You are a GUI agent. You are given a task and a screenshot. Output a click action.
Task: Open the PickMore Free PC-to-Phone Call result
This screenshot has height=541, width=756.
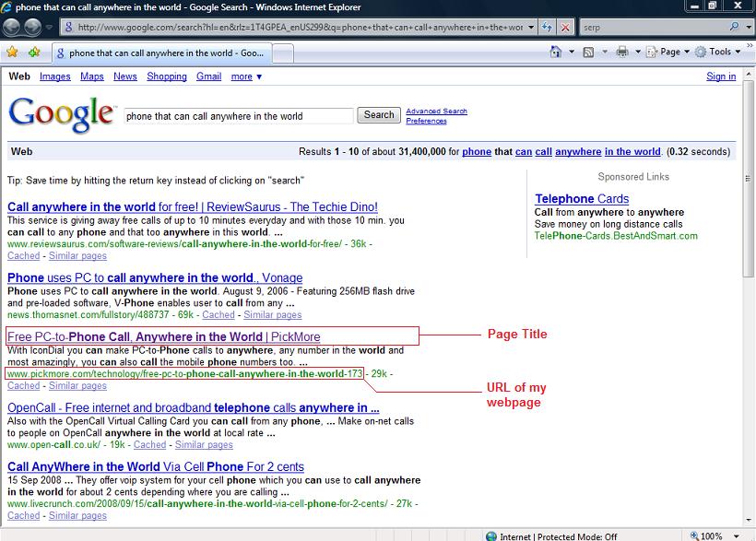tap(164, 336)
